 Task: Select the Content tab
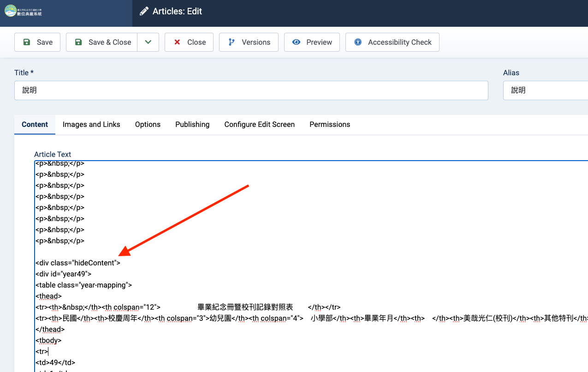[x=35, y=125]
